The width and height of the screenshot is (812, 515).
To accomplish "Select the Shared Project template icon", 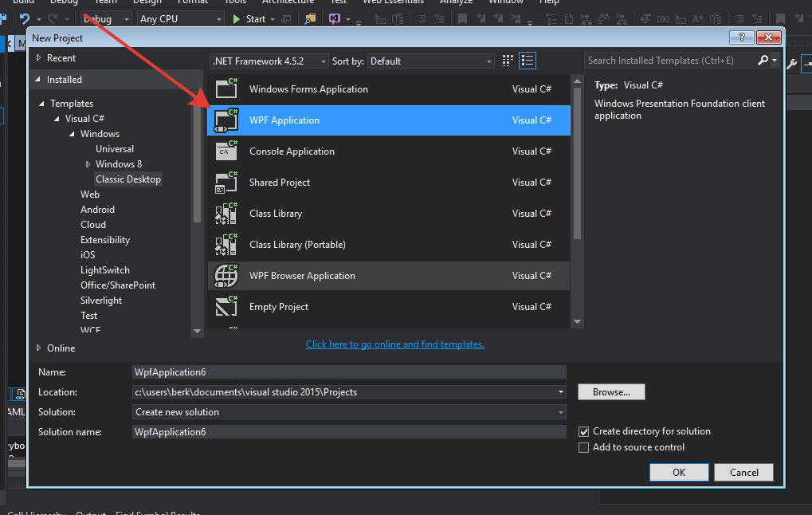I will click(x=226, y=182).
